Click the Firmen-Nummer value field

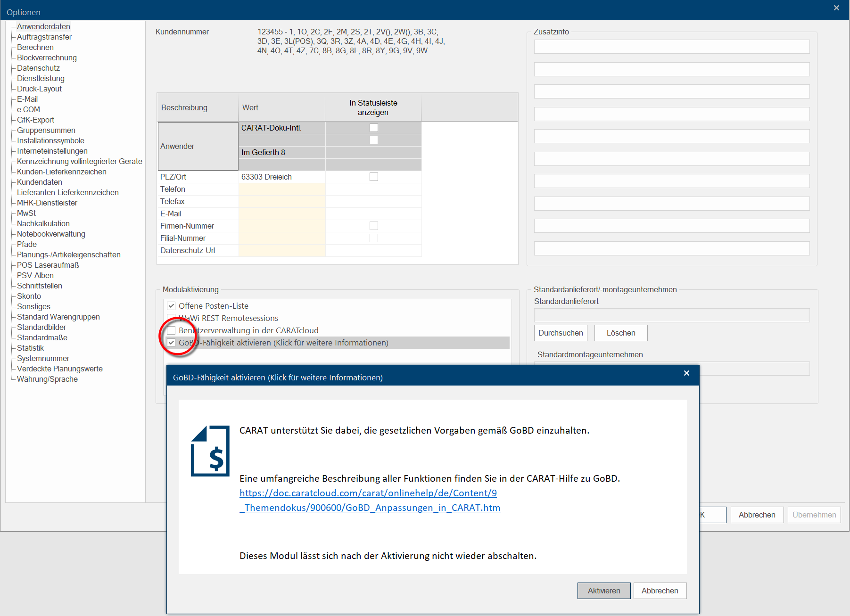[282, 226]
